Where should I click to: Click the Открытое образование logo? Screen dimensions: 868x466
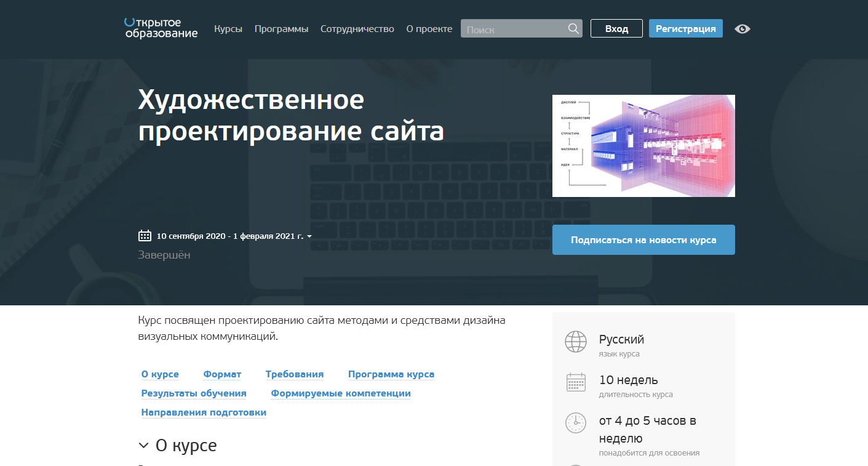pyautogui.click(x=160, y=28)
